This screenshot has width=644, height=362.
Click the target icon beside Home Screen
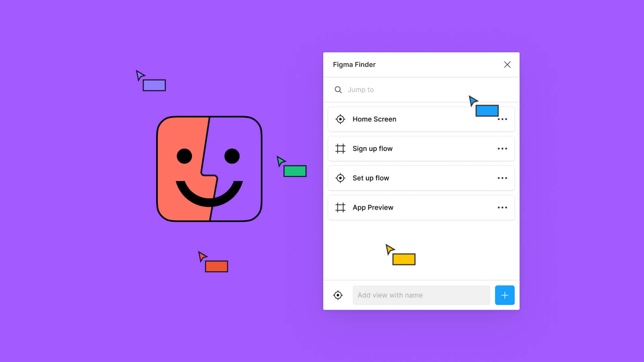tap(340, 119)
